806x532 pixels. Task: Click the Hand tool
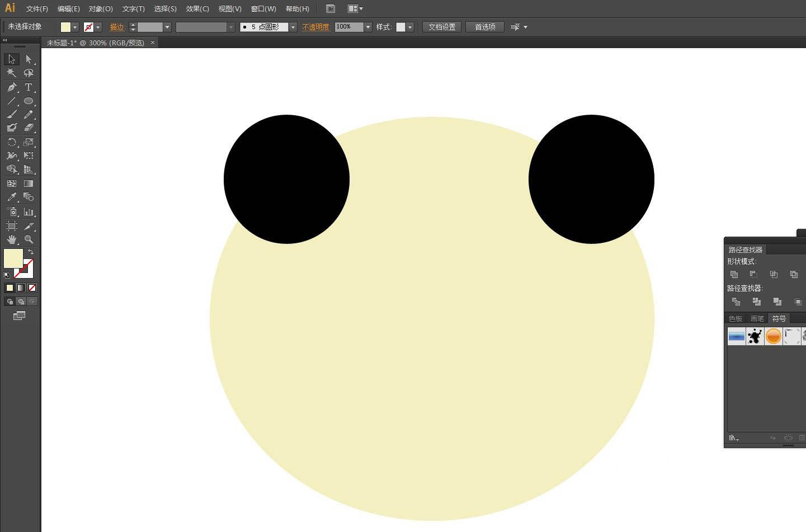(x=12, y=239)
